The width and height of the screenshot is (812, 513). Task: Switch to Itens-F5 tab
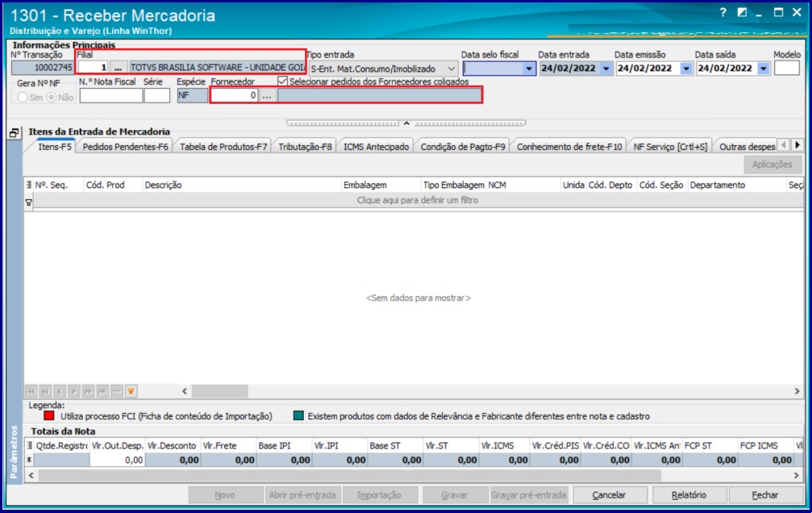pyautogui.click(x=54, y=147)
